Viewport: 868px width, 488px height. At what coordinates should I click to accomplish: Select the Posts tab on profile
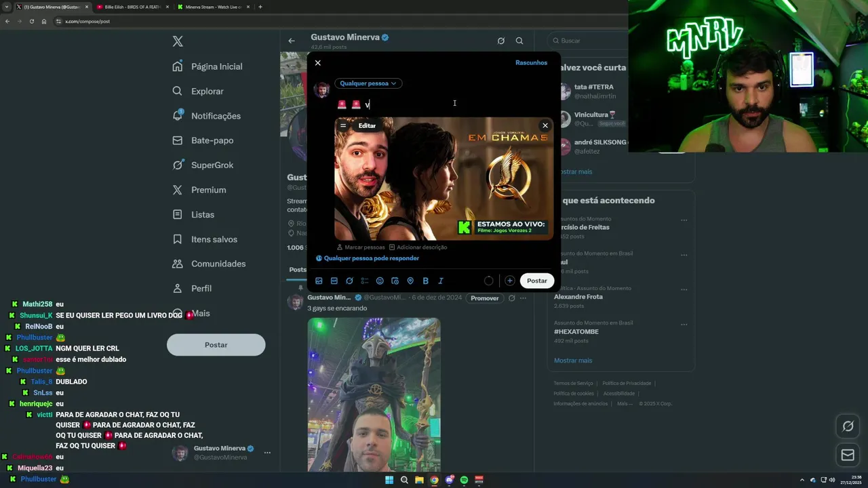(x=298, y=270)
